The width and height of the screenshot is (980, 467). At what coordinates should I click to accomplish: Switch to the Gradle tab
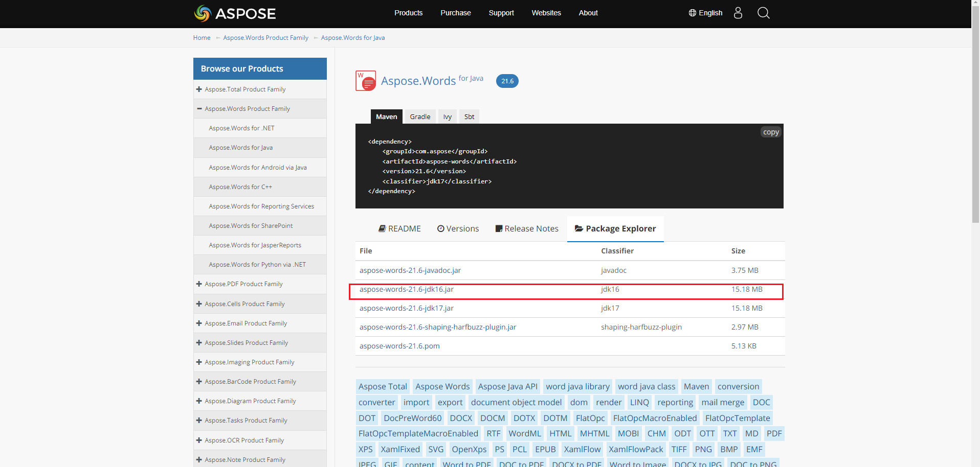tap(420, 116)
